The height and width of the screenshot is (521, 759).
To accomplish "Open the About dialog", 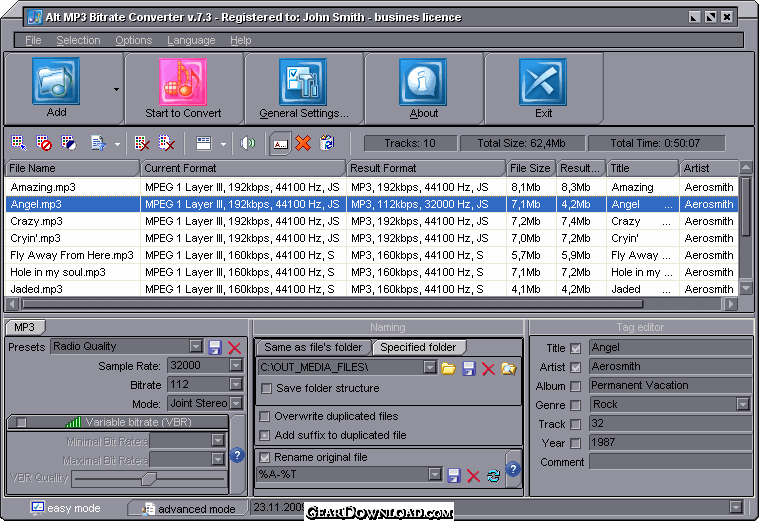I will [x=423, y=89].
